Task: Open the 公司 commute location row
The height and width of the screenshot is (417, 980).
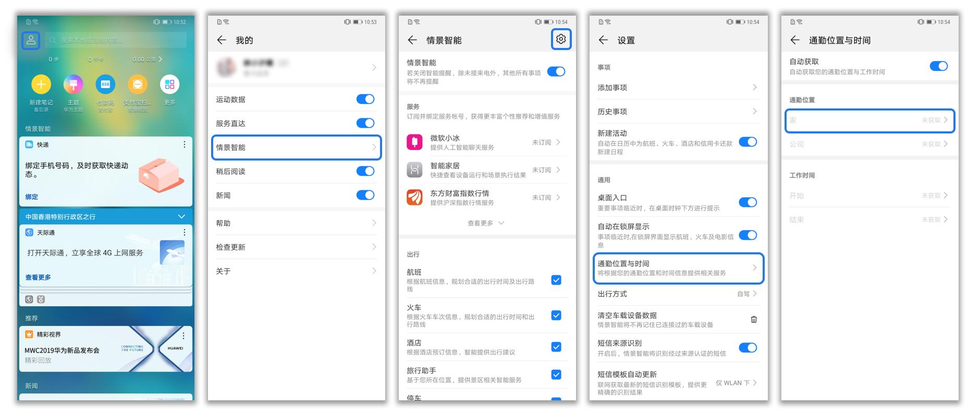Action: pyautogui.click(x=869, y=144)
